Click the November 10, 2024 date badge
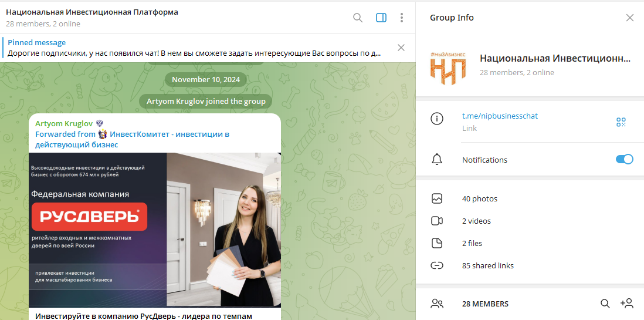644x320 pixels. (x=206, y=79)
